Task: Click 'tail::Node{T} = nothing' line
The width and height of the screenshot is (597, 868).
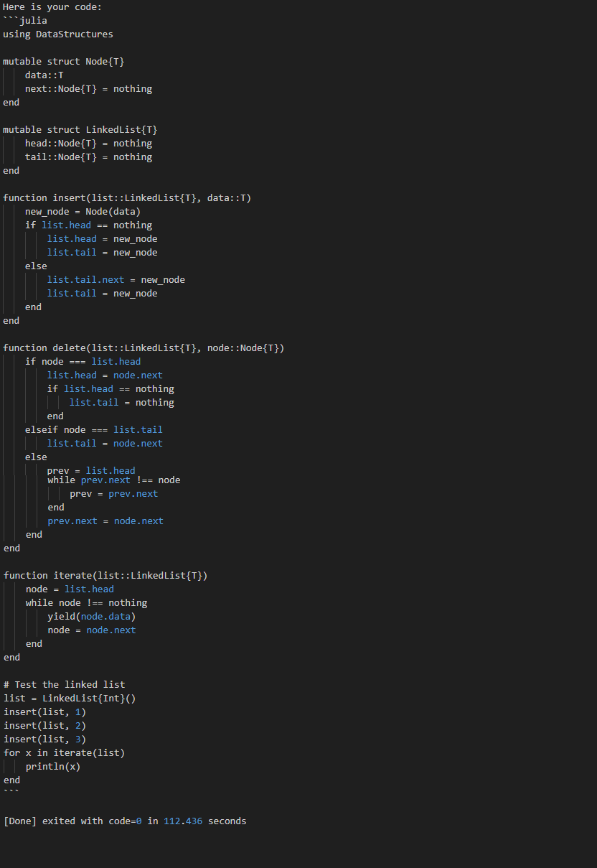Action: (88, 157)
